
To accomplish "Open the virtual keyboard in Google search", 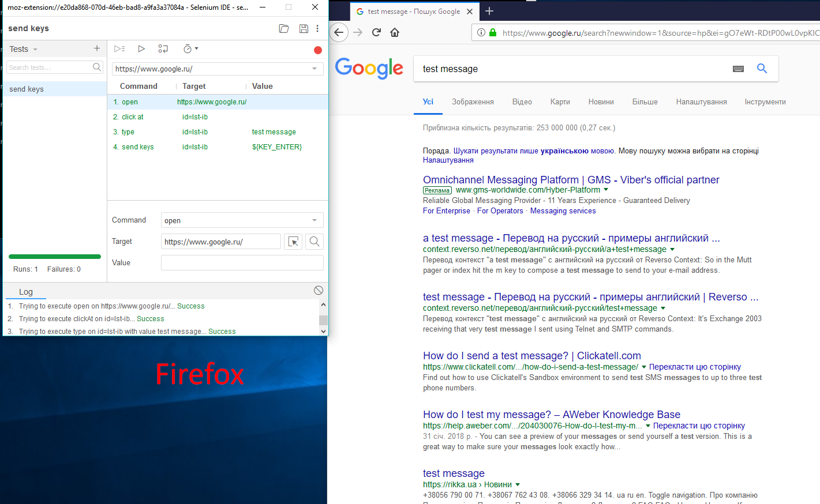I will click(738, 68).
